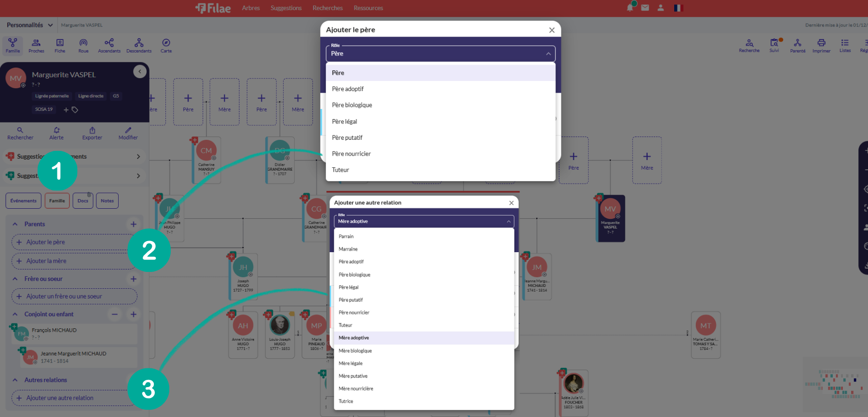
Task: Open the Carte map view
Action: (166, 45)
